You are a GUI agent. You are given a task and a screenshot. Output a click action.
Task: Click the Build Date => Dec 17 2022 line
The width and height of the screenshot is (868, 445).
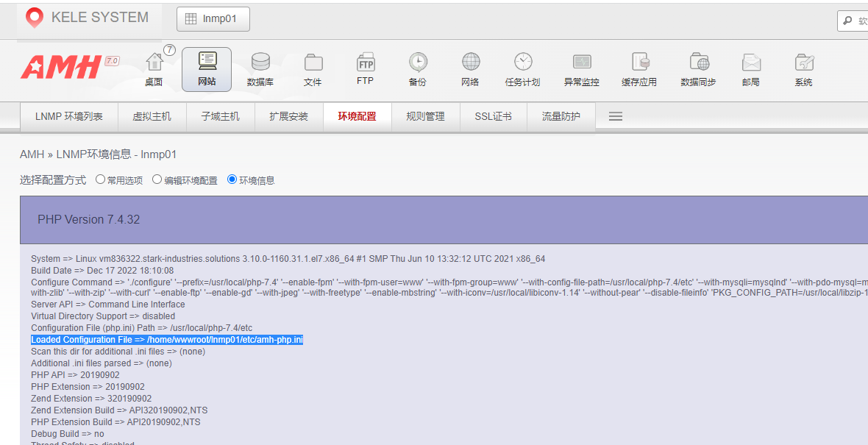point(102,271)
